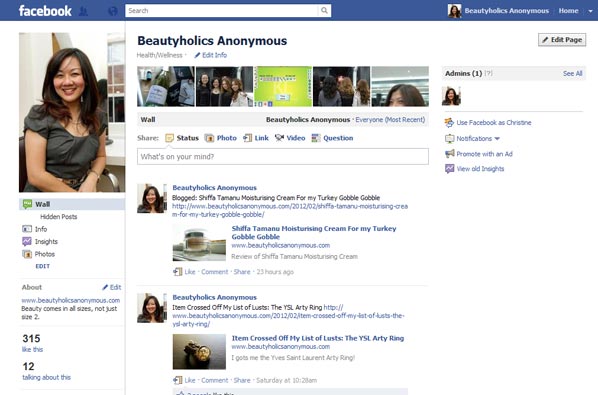The width and height of the screenshot is (598, 395).
Task: Open the Shiffa Tamanu Moisturising Cream article title
Action: 314,233
